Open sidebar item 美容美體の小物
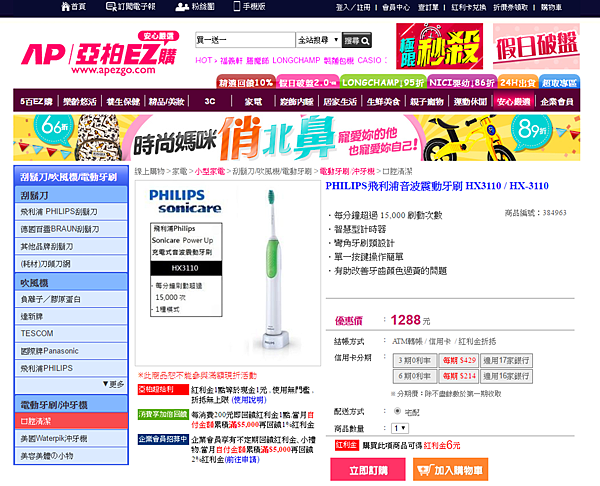The height and width of the screenshot is (486, 600). point(71,456)
